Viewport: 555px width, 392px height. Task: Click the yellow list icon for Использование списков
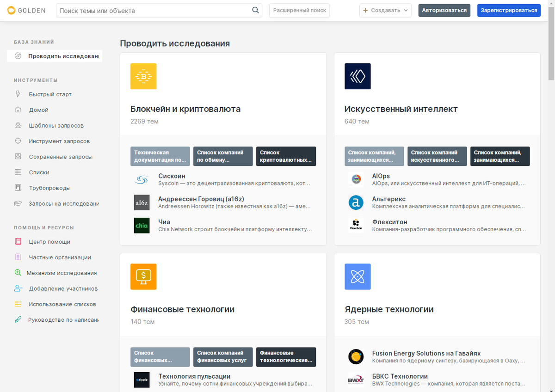pyautogui.click(x=18, y=304)
